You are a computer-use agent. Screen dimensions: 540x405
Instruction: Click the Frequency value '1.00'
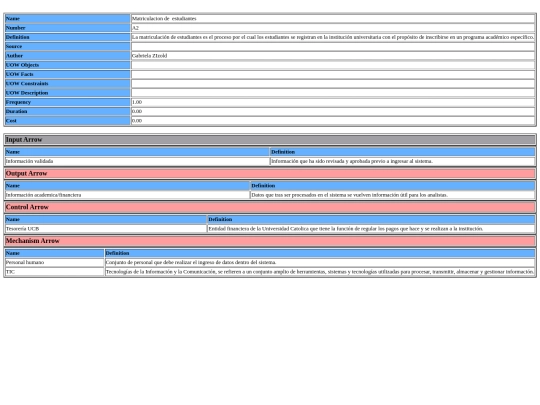click(x=333, y=102)
